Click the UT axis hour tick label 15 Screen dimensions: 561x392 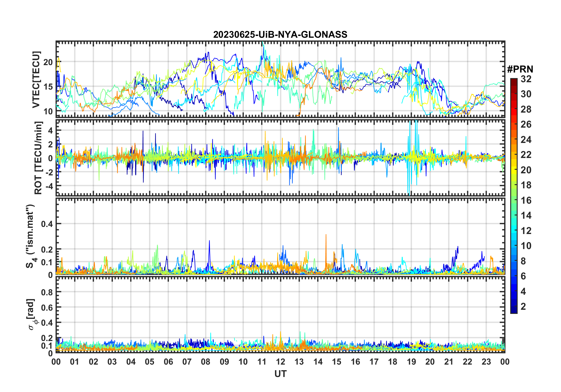(337, 362)
